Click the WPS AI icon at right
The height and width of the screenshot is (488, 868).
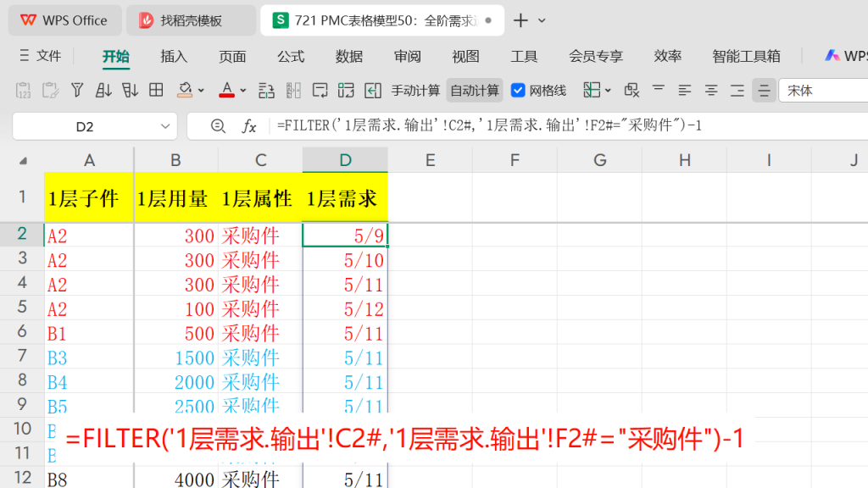coord(832,55)
